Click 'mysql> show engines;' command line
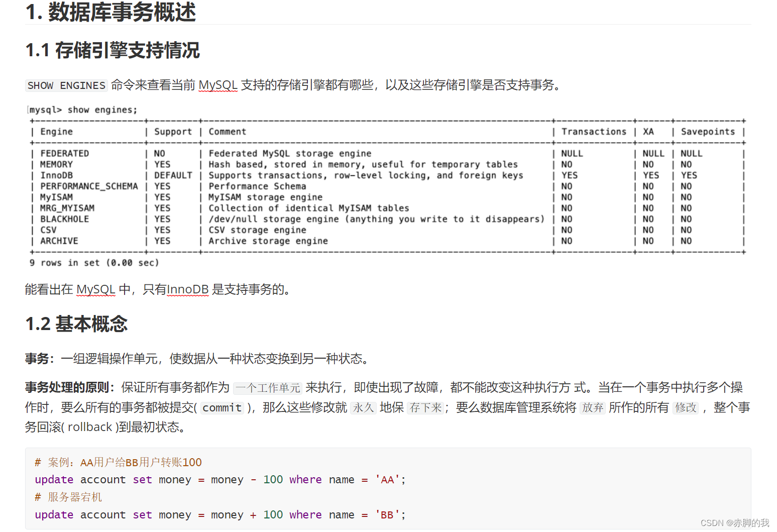 tap(83, 110)
